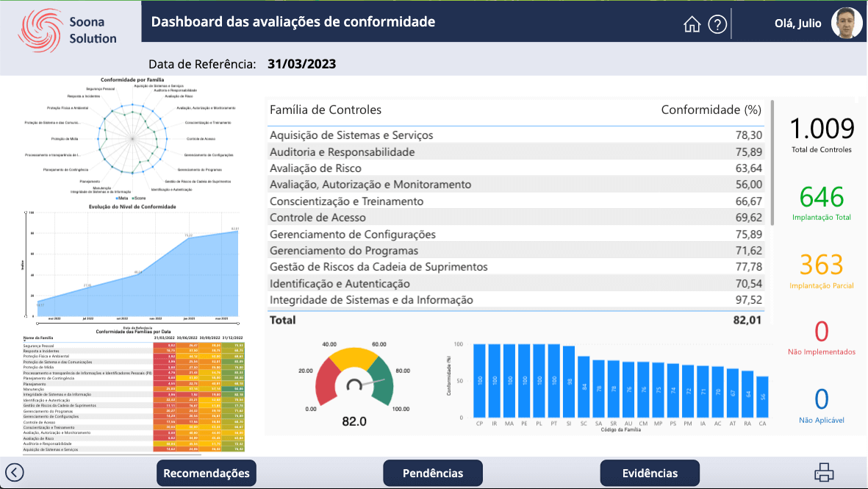Select the Avaliação de Risco table row
Screen dimensions: 868x489
click(514, 168)
